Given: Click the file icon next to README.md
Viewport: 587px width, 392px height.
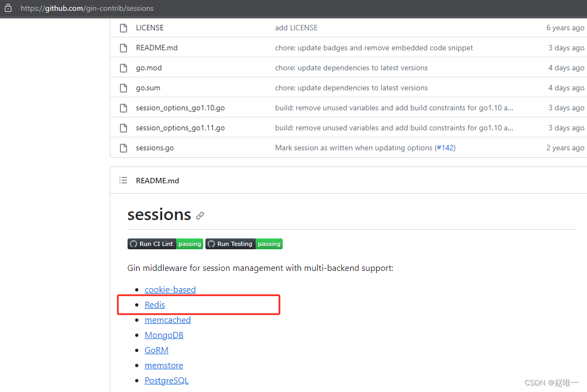Looking at the screenshot, I should [123, 48].
